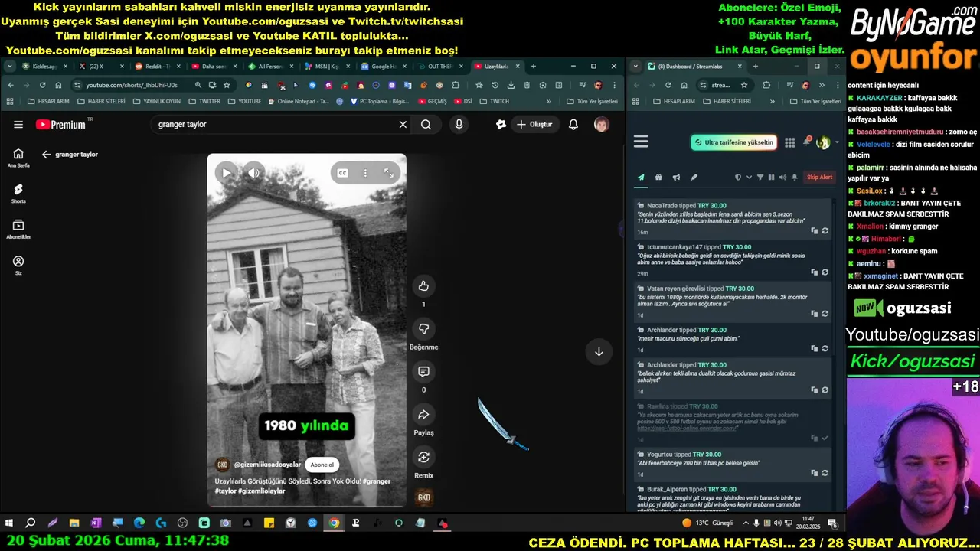Expand tab search dropdown in YouTube window
Screen dimensions: 980x551
pos(9,67)
